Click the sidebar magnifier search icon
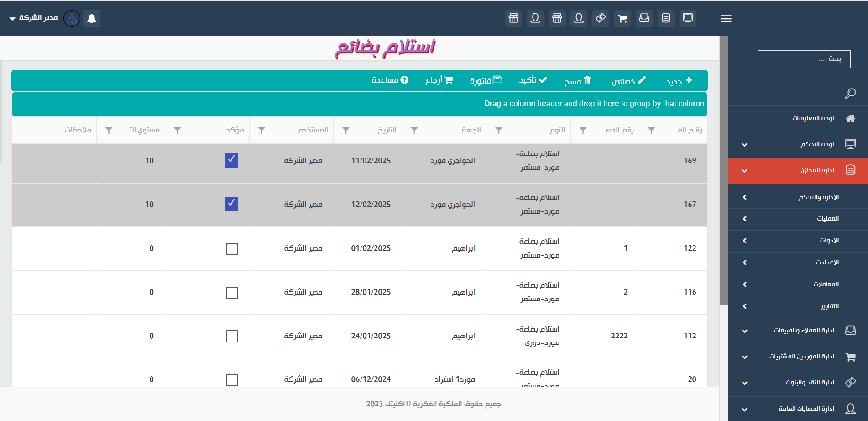Viewport: 868px width, 421px height. click(x=850, y=94)
